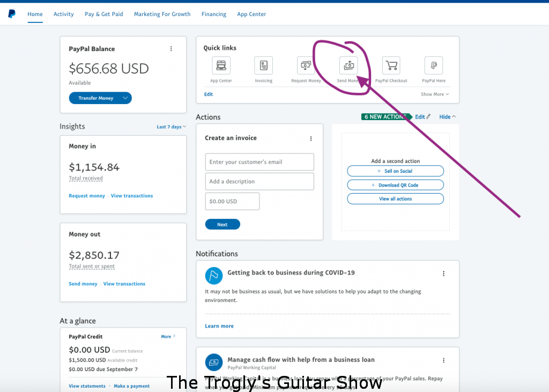
Task: Add Sell on Social action
Action: click(395, 171)
